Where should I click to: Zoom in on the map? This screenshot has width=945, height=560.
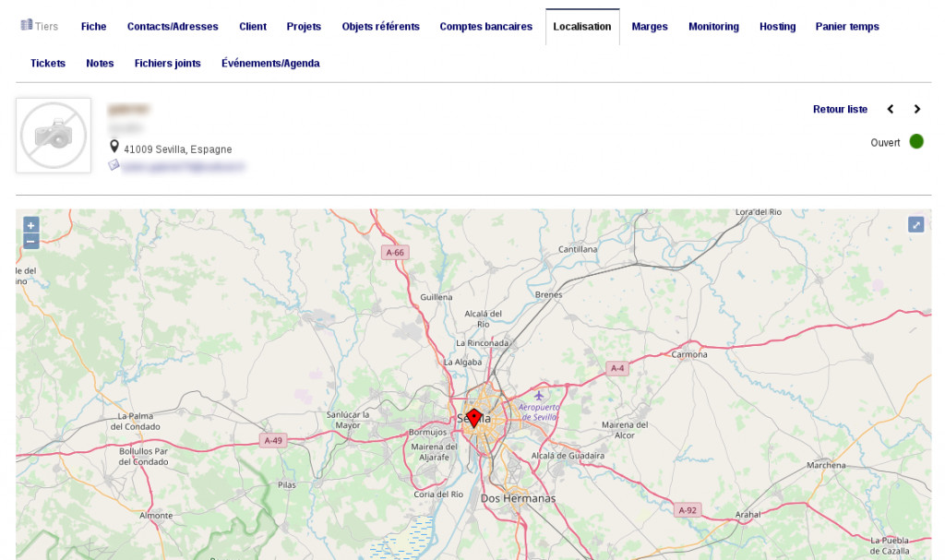[30, 225]
